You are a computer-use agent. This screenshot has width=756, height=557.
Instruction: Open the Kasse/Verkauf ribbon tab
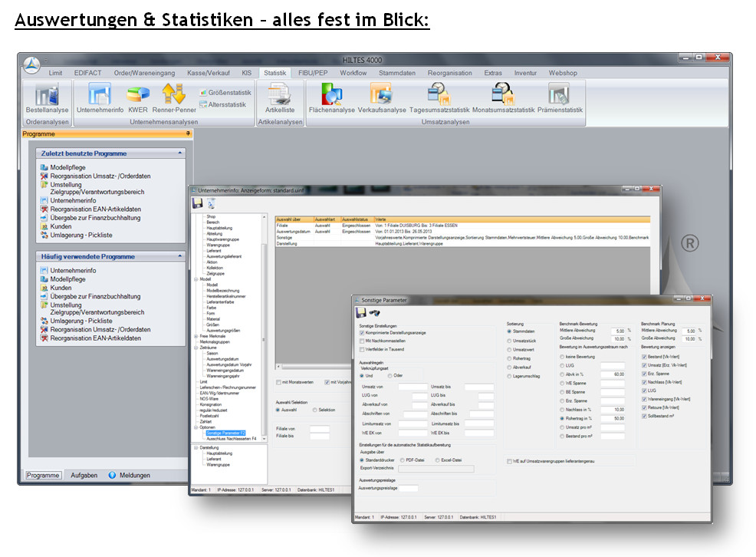[208, 73]
